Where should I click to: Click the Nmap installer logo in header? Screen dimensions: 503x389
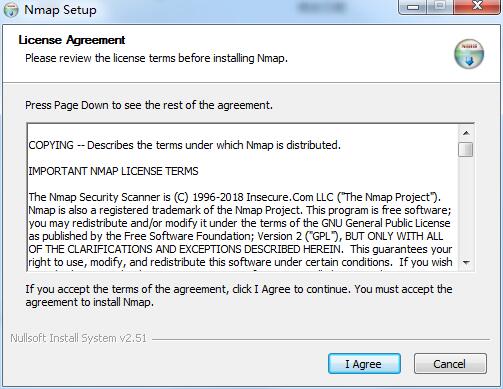pos(469,54)
